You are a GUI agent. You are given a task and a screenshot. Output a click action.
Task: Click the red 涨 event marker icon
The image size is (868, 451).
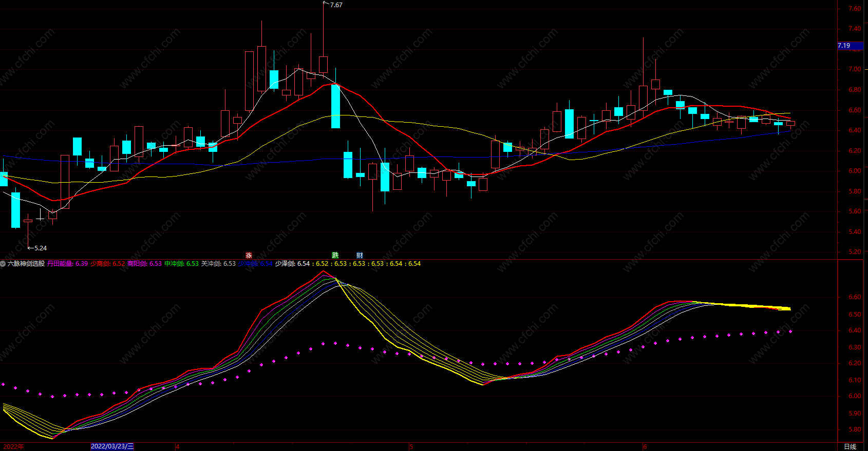(x=249, y=256)
